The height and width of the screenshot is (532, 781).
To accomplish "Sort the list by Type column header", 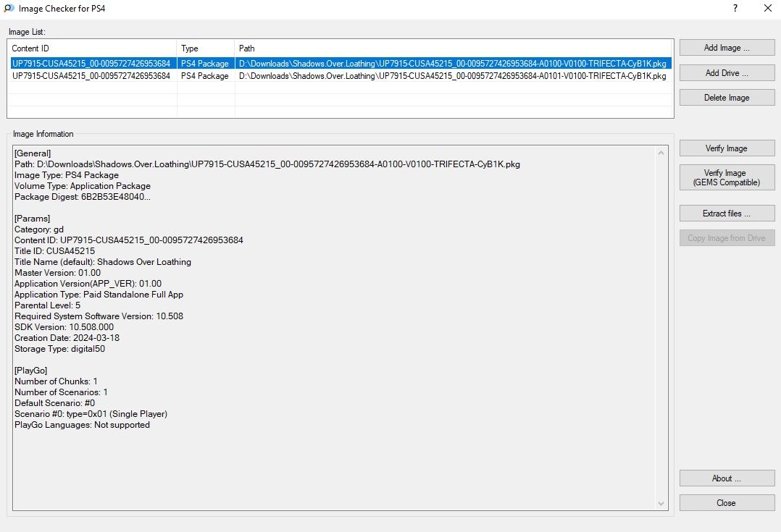I will 206,48.
